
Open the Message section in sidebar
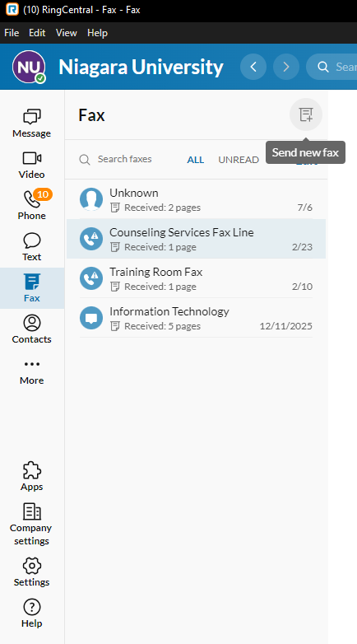click(x=31, y=124)
